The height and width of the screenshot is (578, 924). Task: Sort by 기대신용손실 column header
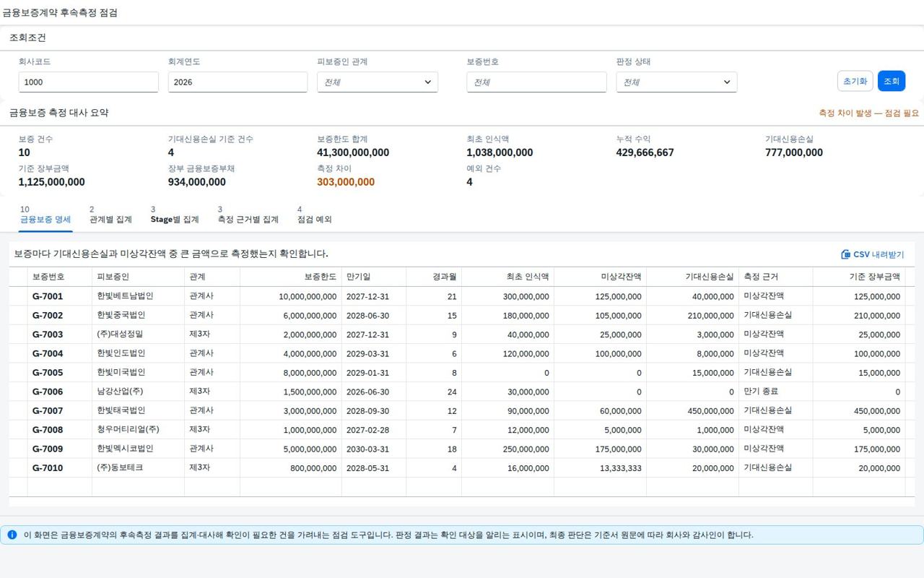tap(693, 277)
